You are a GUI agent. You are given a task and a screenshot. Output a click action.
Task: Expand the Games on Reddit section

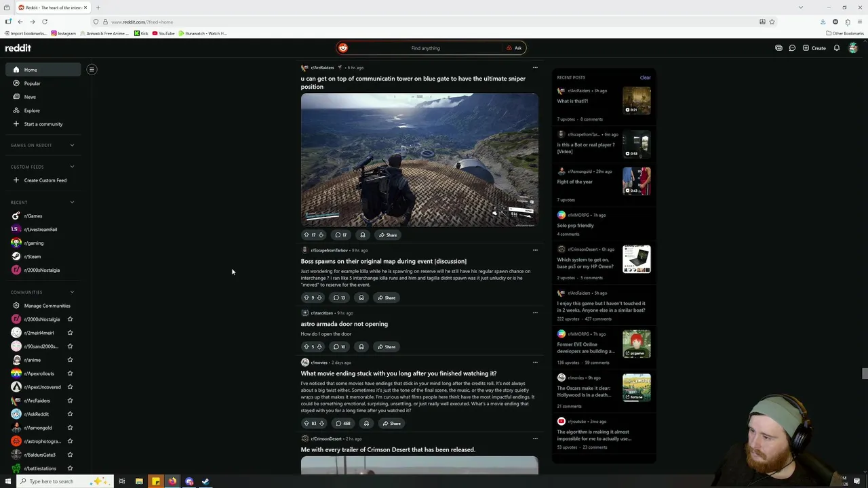point(72,145)
